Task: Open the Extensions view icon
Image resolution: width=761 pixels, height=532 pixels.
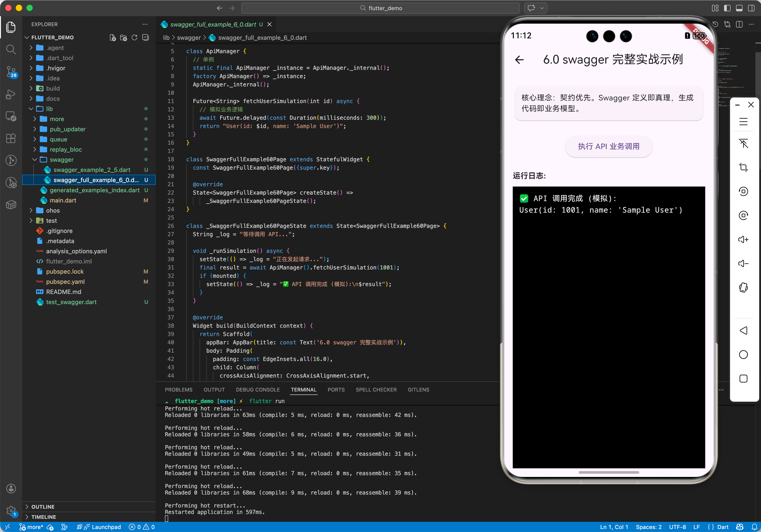Action: tap(11, 138)
